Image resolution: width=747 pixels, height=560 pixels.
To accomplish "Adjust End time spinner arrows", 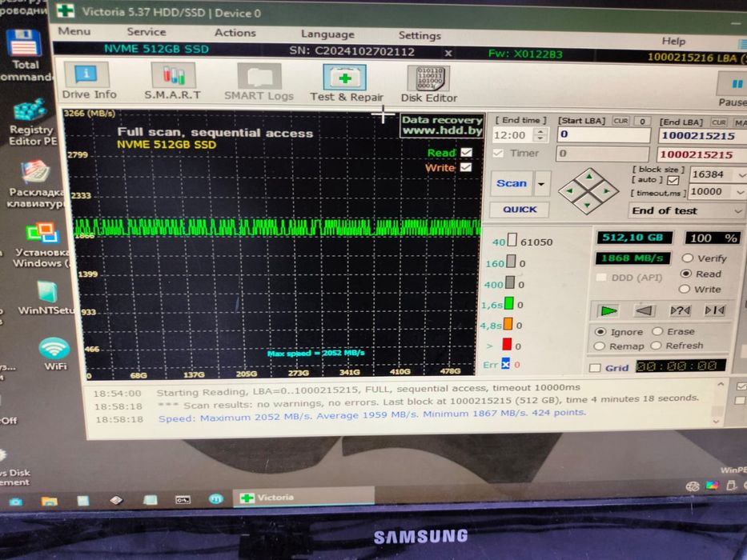I will pyautogui.click(x=540, y=134).
